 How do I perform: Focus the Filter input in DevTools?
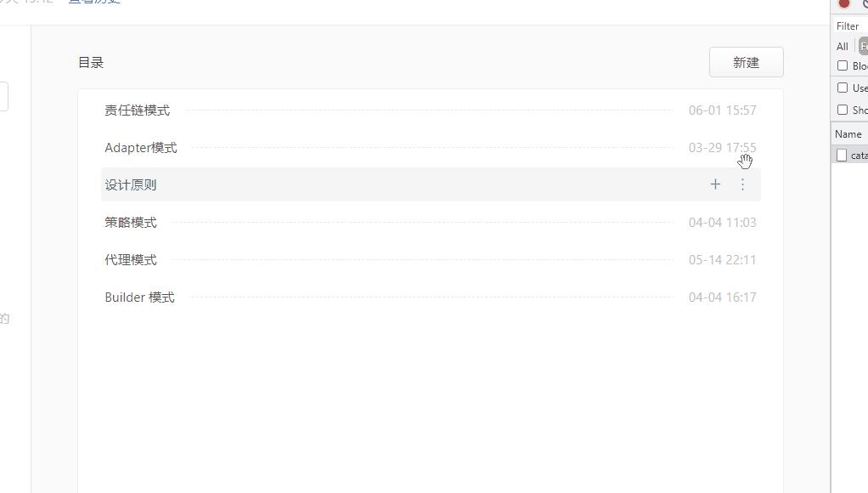851,26
